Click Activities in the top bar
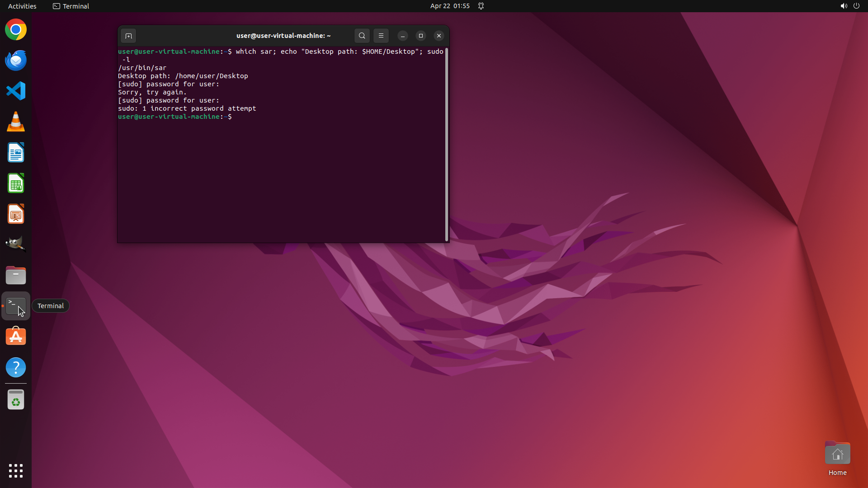The width and height of the screenshot is (868, 488). coord(22,6)
